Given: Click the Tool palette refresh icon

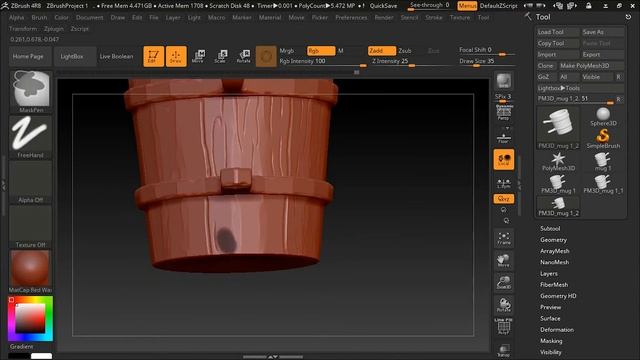Looking at the screenshot, I should [628, 17].
